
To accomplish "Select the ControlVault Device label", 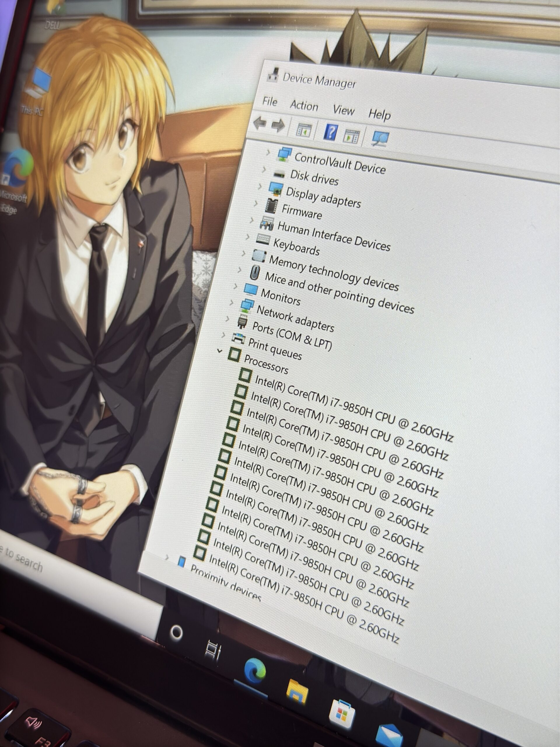I will point(340,164).
